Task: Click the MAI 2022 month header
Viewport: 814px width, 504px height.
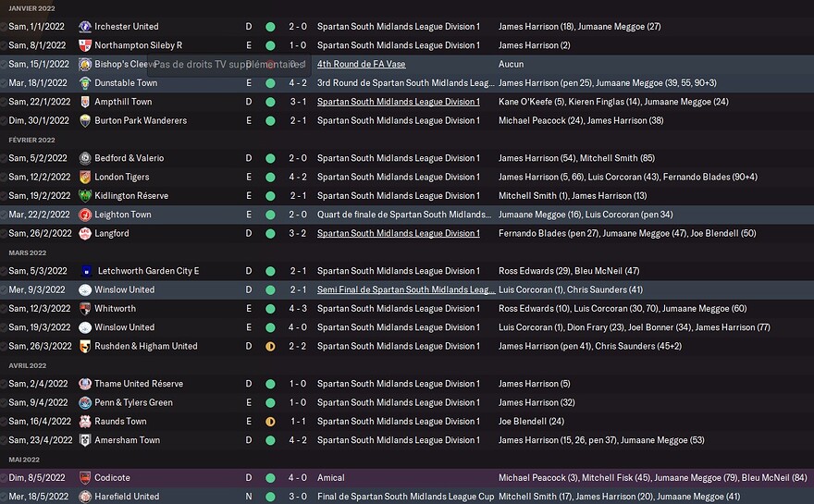Action: (24, 460)
